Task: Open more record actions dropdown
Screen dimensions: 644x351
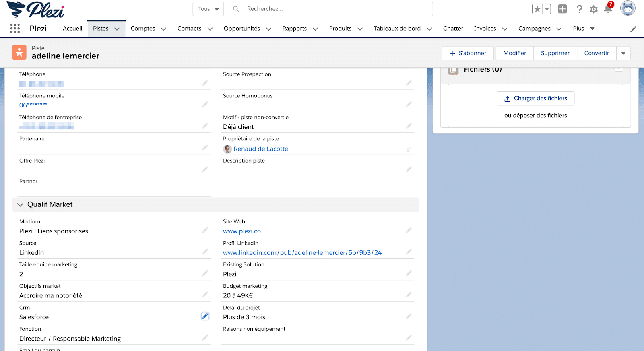Action: tap(623, 53)
